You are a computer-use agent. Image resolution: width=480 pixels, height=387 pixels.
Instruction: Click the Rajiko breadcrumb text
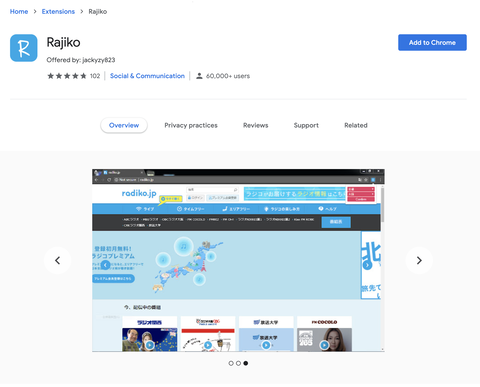pos(98,12)
